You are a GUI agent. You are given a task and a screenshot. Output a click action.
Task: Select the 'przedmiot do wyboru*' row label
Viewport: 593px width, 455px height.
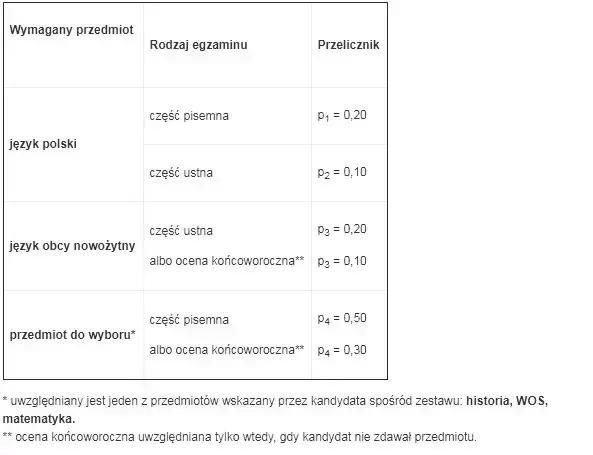point(73,335)
